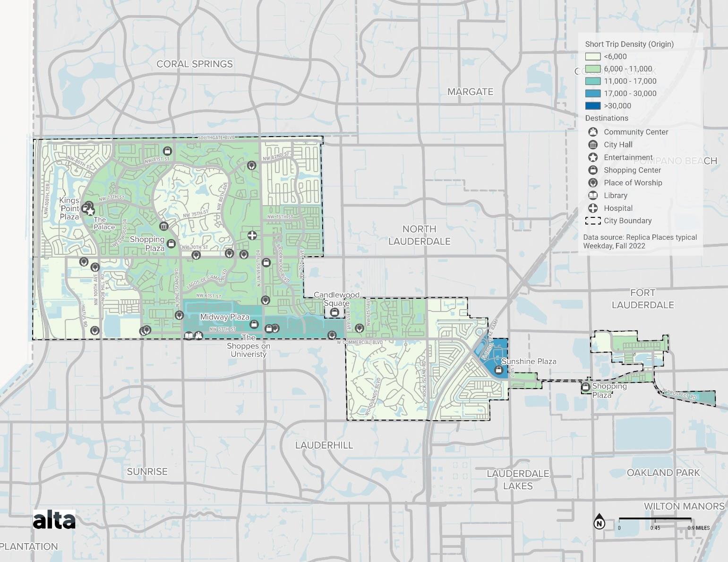Select shopping marker beside Shopping Plaza near NW 70th St

click(171, 243)
